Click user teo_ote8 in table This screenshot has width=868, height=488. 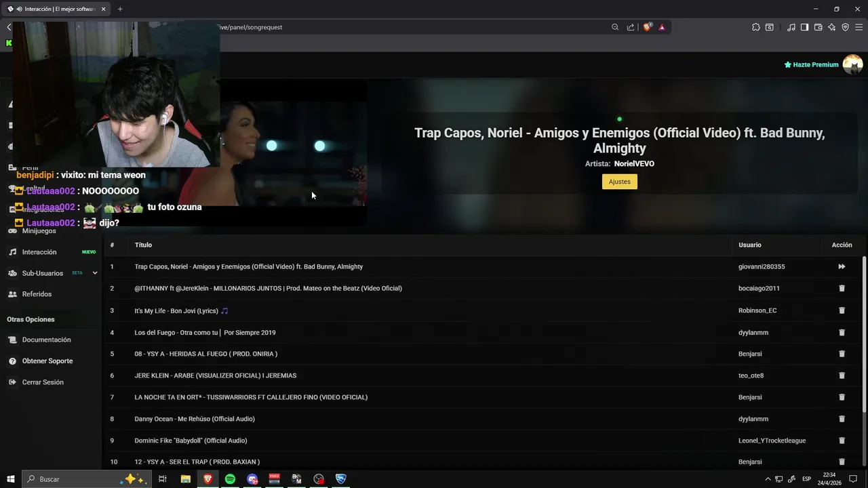[x=751, y=375]
